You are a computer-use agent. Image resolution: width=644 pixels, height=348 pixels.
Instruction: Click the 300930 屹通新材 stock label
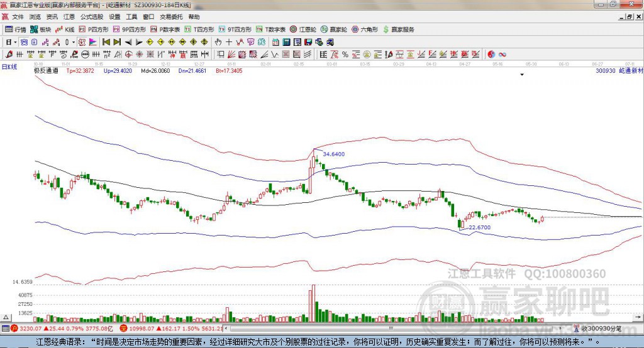(x=619, y=70)
